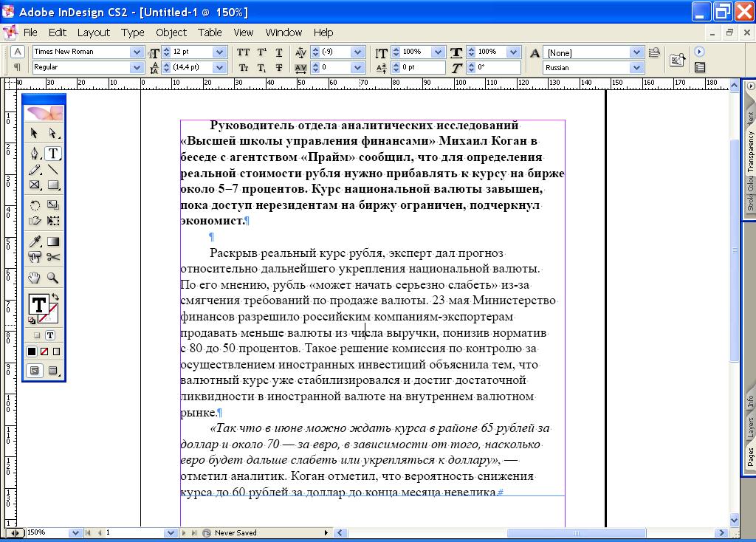The height and width of the screenshot is (542, 756).
Task: Open the vertical scale 100% dropdown
Action: 438,52
